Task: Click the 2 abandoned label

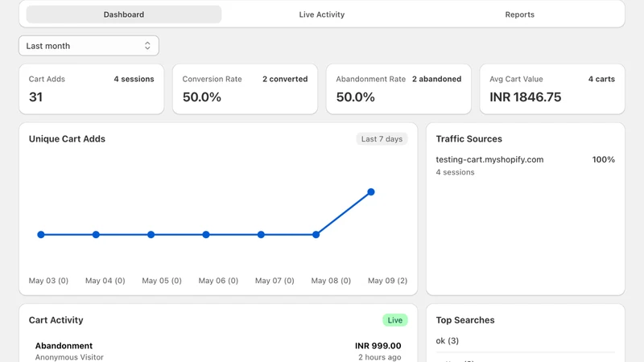Action: click(436, 79)
